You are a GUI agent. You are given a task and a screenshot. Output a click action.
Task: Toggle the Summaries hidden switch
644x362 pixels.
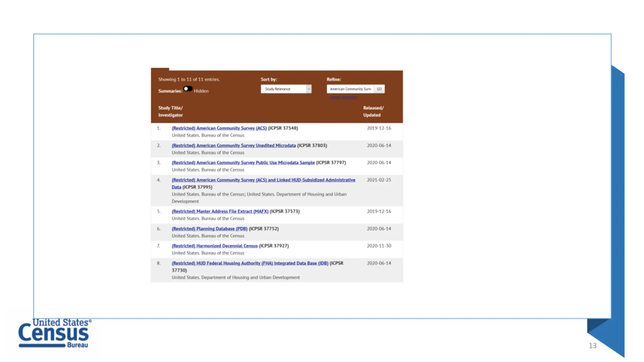point(188,89)
